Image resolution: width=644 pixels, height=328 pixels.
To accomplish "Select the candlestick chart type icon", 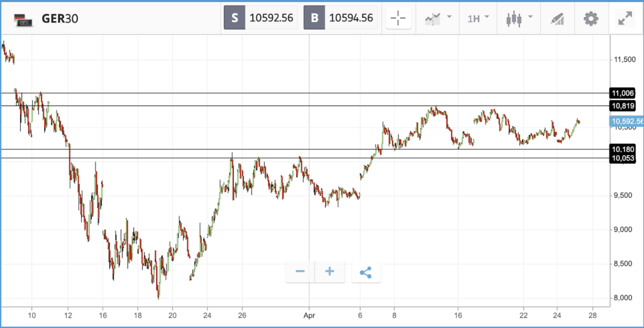I will coord(514,18).
